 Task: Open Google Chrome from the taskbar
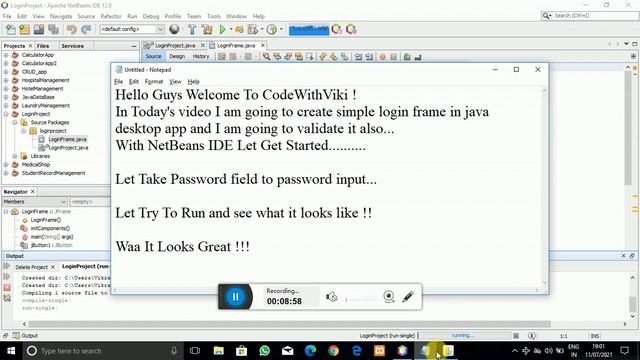click(x=333, y=351)
